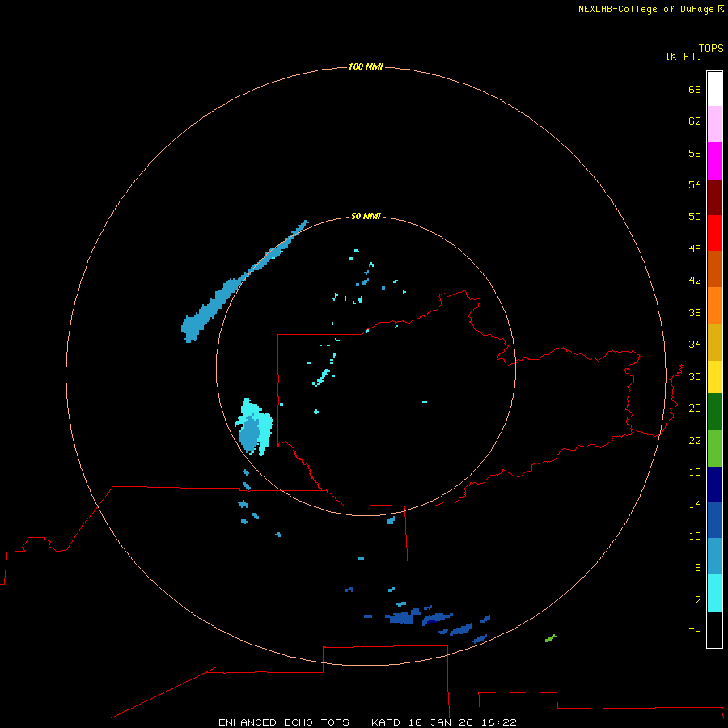
Task: Click the legend value 54
Action: click(695, 184)
